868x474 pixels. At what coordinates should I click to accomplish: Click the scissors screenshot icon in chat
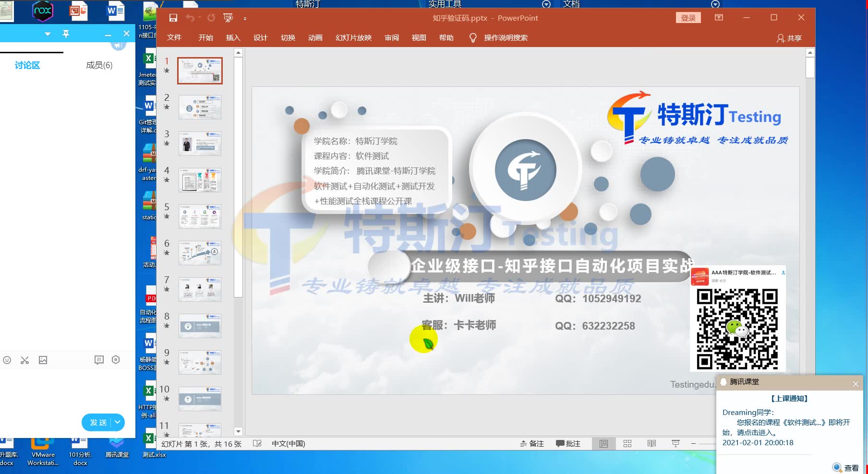coord(25,360)
